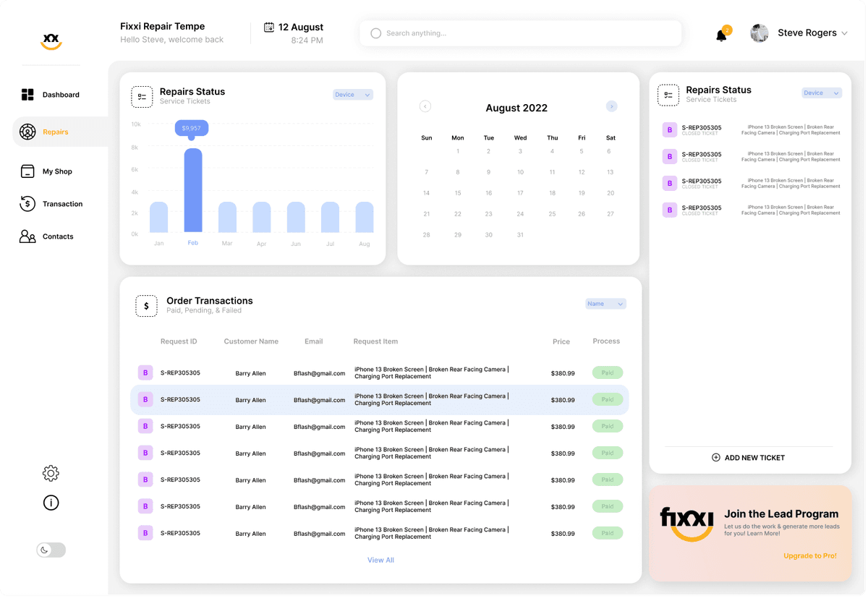This screenshot has height=601, width=868.
Task: Click Upgrade to Pro in the Lead Program card
Action: pyautogui.click(x=810, y=555)
